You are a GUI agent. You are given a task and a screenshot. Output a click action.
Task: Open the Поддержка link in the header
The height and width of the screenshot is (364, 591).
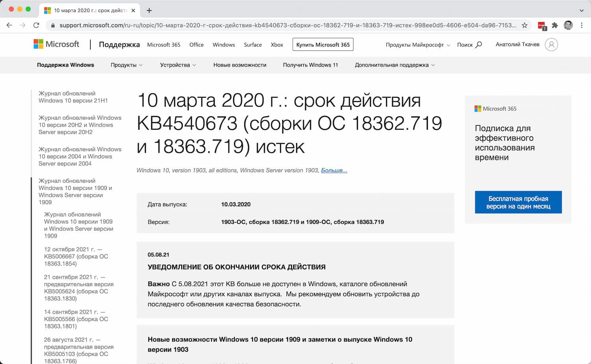pyautogui.click(x=119, y=45)
